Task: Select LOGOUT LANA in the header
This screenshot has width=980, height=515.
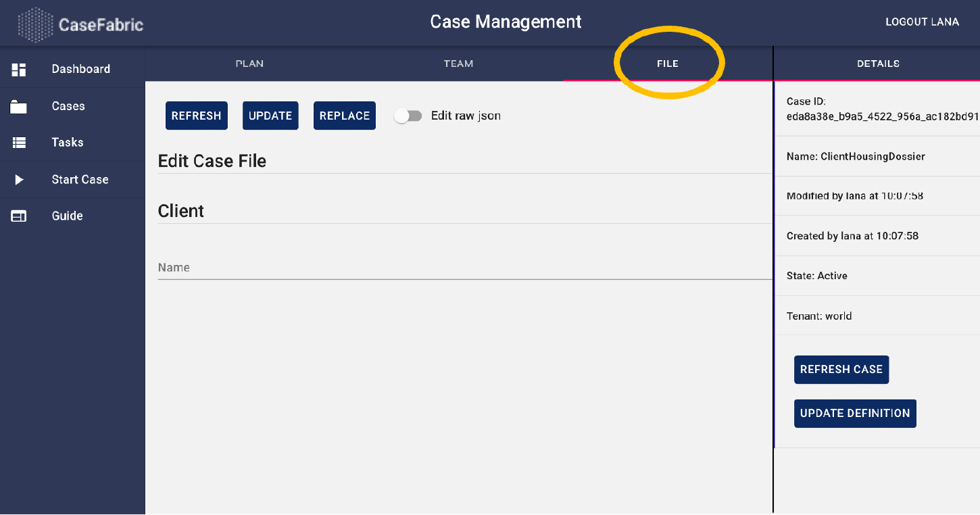Action: point(923,22)
